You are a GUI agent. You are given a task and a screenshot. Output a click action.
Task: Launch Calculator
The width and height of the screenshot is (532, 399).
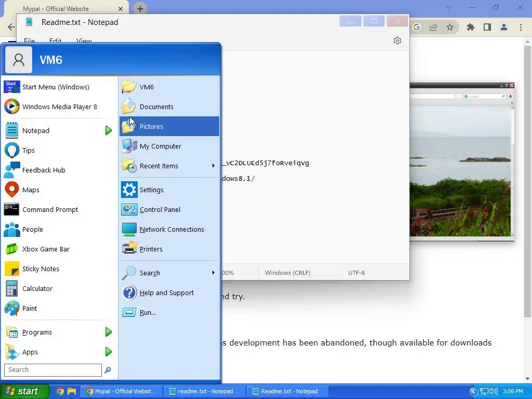[59, 288]
